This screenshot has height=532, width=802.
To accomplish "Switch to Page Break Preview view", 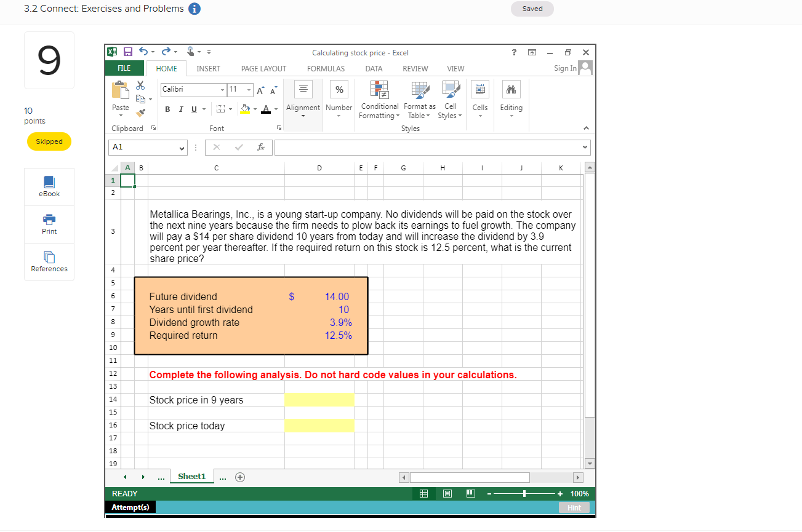I will click(470, 494).
